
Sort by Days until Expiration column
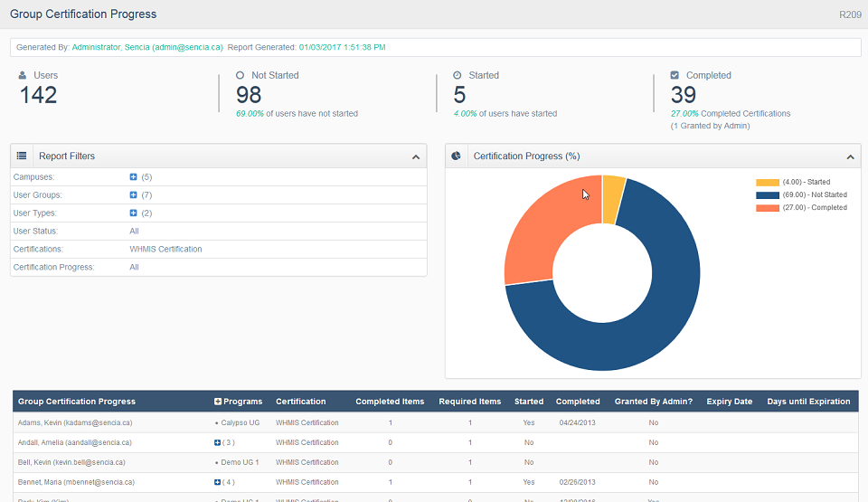point(808,402)
